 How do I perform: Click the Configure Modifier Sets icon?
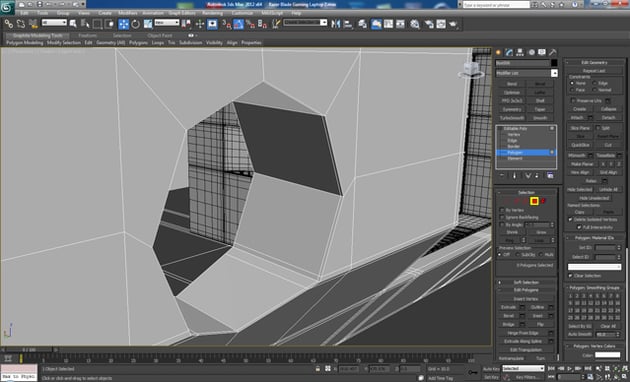(550, 176)
